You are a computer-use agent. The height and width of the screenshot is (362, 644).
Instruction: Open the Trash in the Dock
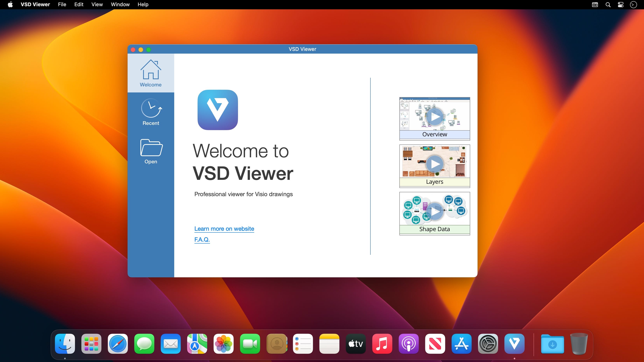click(x=579, y=344)
